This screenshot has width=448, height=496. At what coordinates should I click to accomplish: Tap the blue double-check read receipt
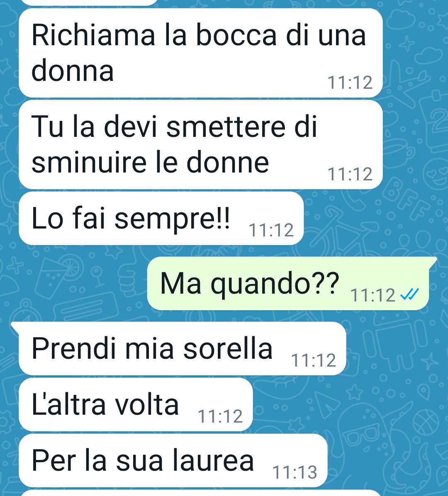(410, 295)
